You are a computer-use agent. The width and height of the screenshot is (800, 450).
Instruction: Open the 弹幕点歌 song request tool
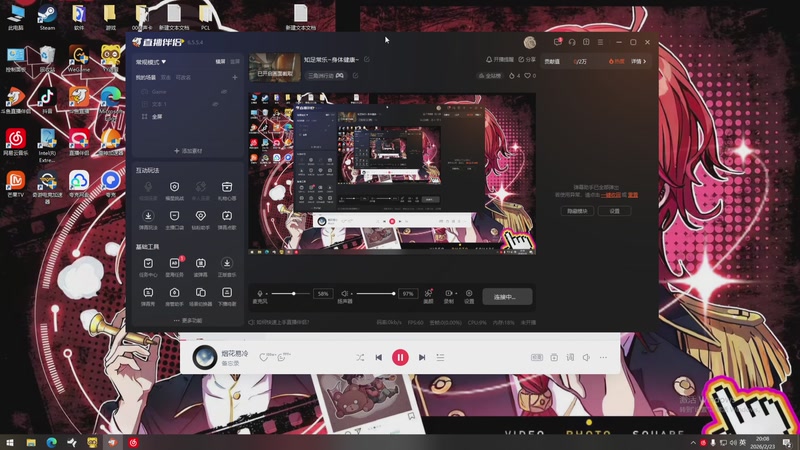click(227, 220)
